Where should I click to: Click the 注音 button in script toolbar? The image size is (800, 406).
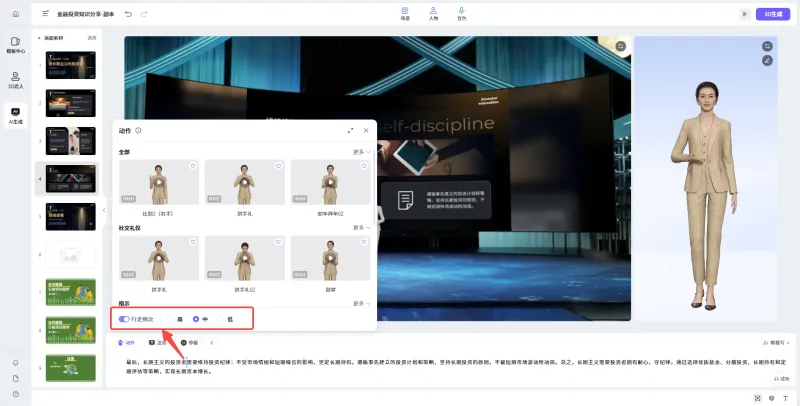pos(158,343)
